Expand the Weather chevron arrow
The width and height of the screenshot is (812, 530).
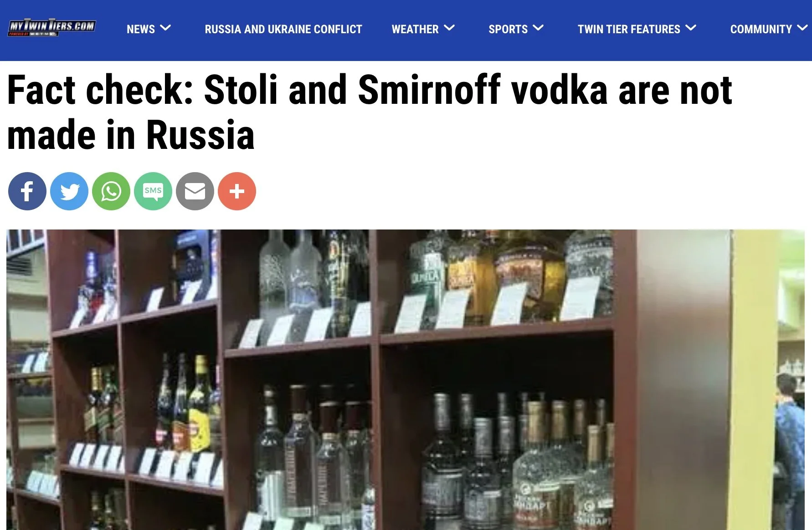[x=449, y=28]
